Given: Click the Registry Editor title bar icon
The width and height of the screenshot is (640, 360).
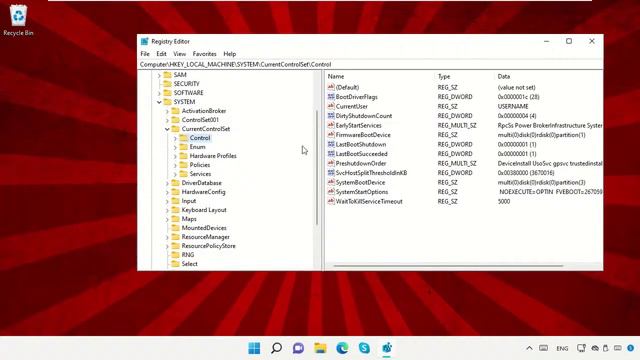Looking at the screenshot, I should 144,41.
